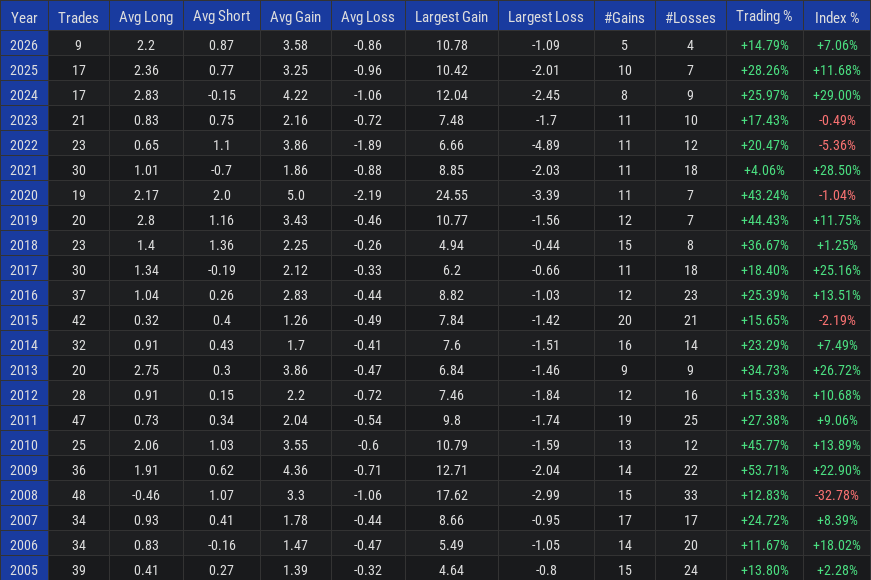871x580 pixels.
Task: Click the 2013 year cell
Action: coord(24,370)
